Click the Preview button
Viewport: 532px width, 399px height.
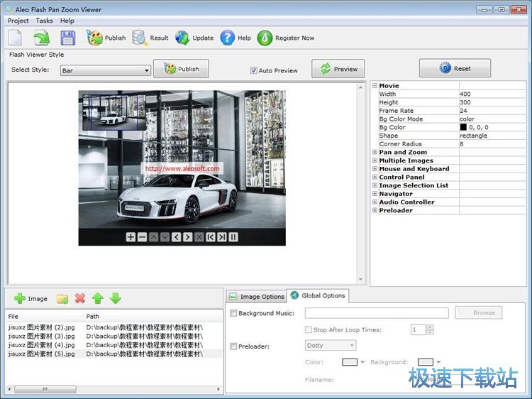[x=338, y=69]
